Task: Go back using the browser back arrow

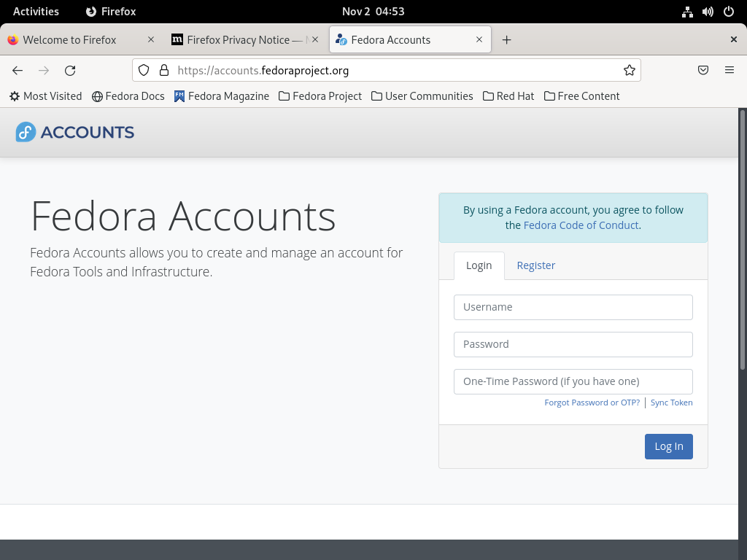Action: tap(18, 71)
